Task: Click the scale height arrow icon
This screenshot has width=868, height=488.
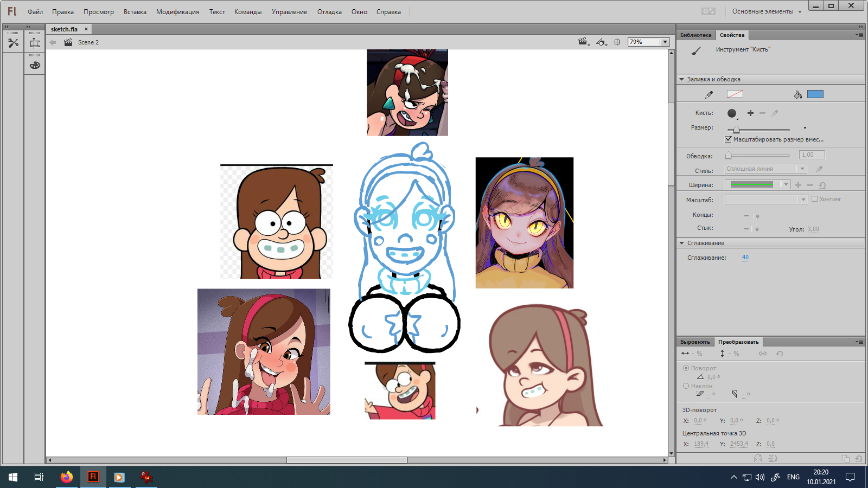Action: pyautogui.click(x=722, y=354)
